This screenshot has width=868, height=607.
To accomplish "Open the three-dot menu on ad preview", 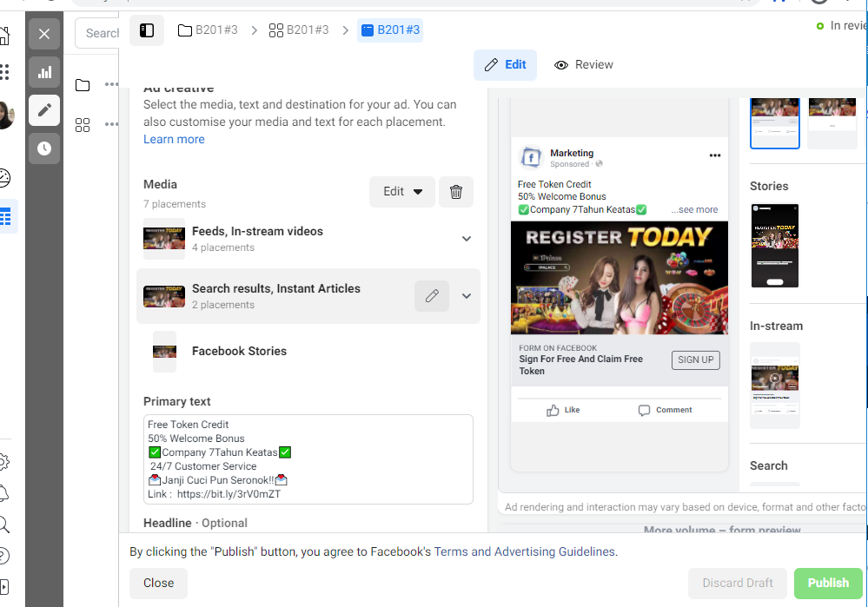I will click(x=715, y=155).
